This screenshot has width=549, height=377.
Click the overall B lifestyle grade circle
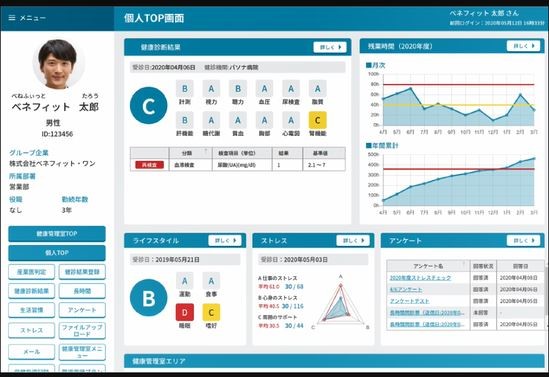point(148,298)
